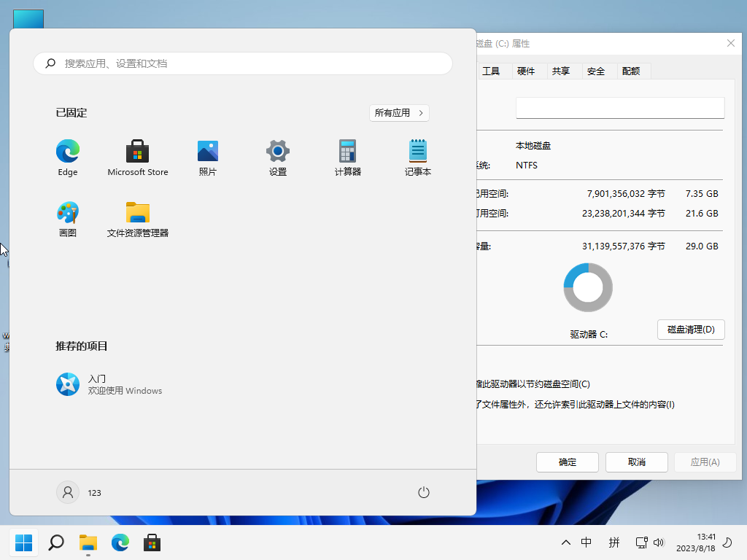The width and height of the screenshot is (747, 560).
Task: Open 设置 (Settings) from Start menu
Action: [278, 157]
